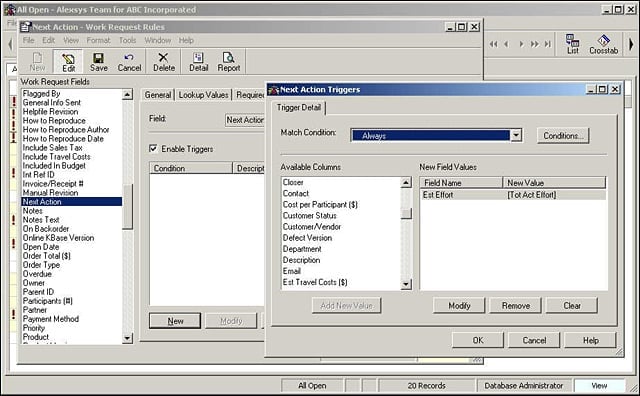Click the New Value column header
Image resolution: width=640 pixels, height=396 pixels.
(554, 183)
